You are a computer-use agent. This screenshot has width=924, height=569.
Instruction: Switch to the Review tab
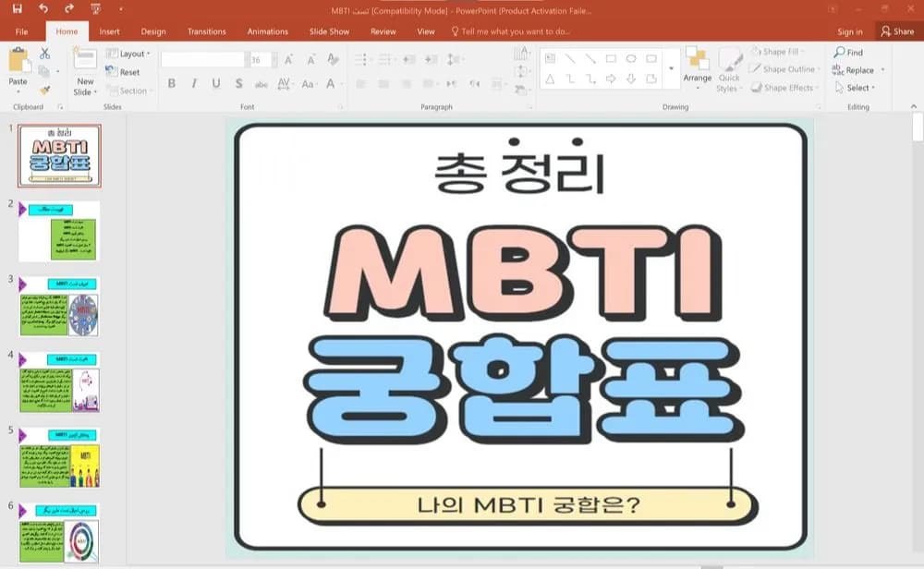click(x=383, y=31)
